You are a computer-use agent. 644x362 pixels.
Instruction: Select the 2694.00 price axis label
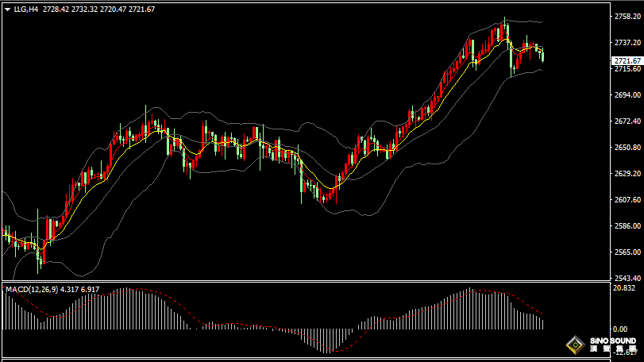coord(627,94)
